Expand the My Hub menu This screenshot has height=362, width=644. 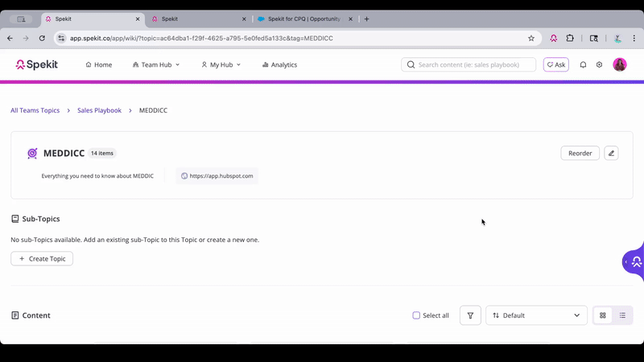(x=221, y=65)
